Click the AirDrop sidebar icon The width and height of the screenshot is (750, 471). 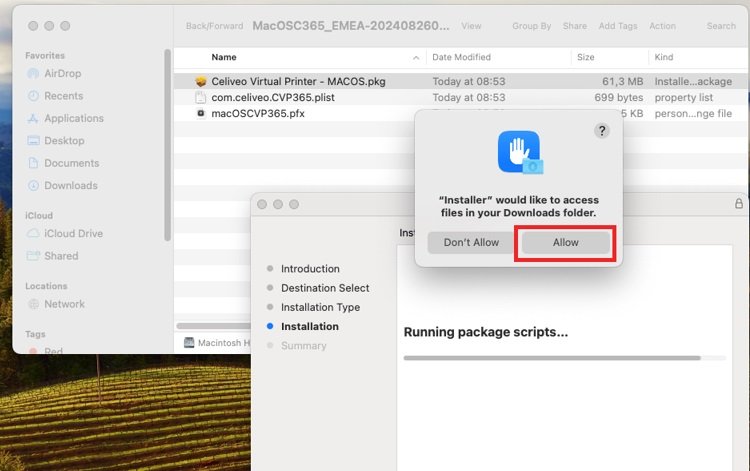pos(33,74)
